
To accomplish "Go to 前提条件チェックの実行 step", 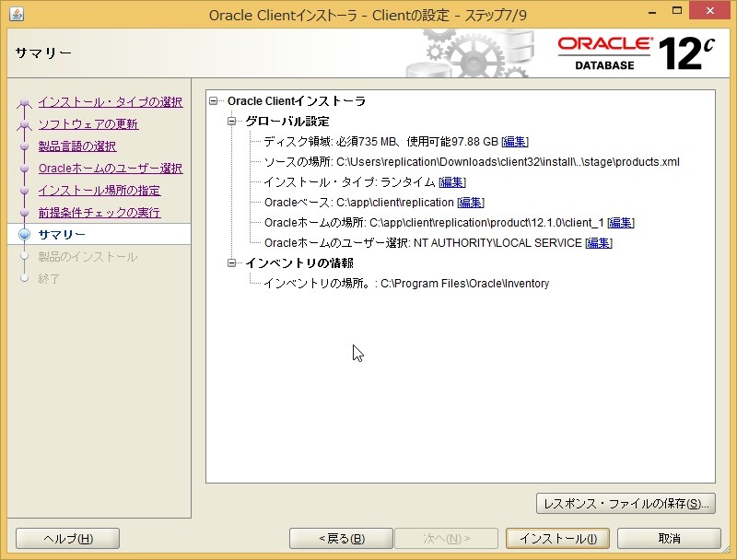I will 99,213.
